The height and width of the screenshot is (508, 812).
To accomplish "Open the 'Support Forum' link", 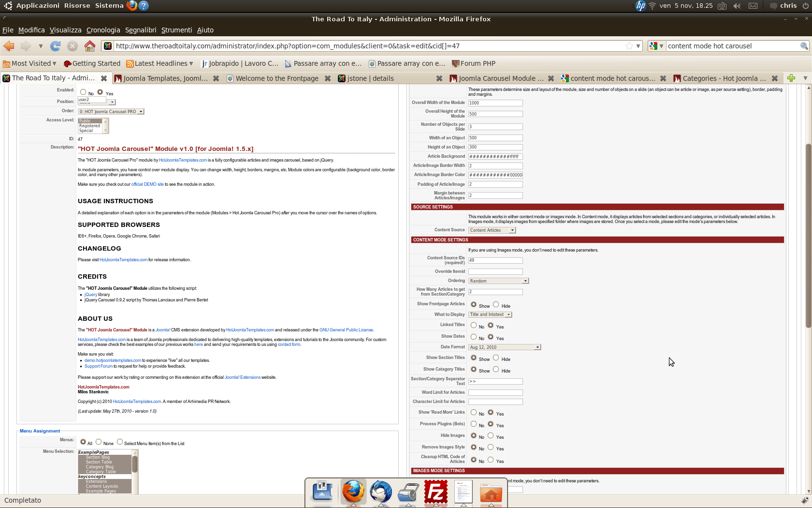I will coord(99,366).
